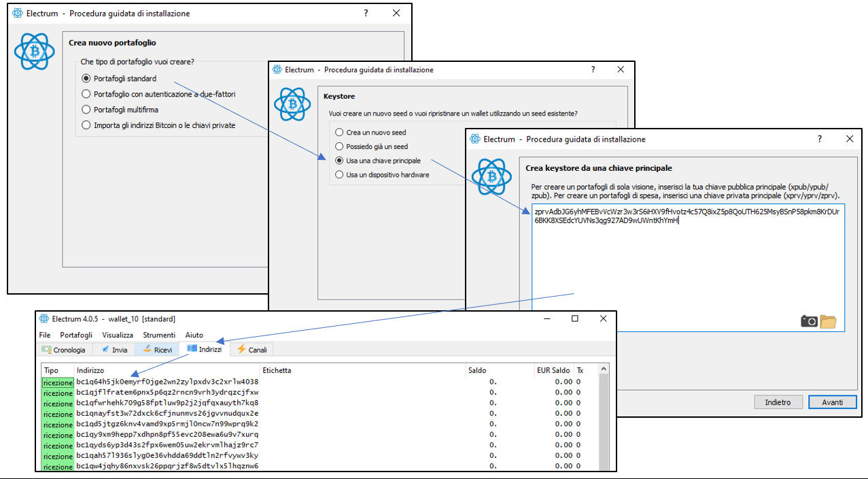Open folder icon to load key file

click(x=828, y=321)
